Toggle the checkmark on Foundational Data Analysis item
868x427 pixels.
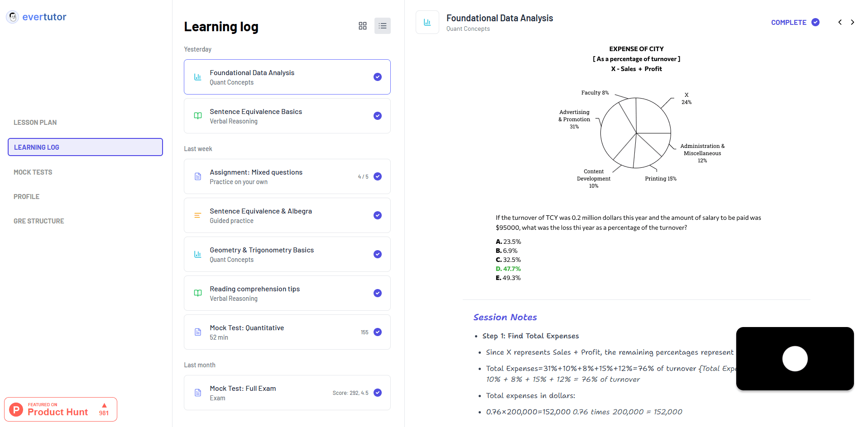tap(377, 77)
